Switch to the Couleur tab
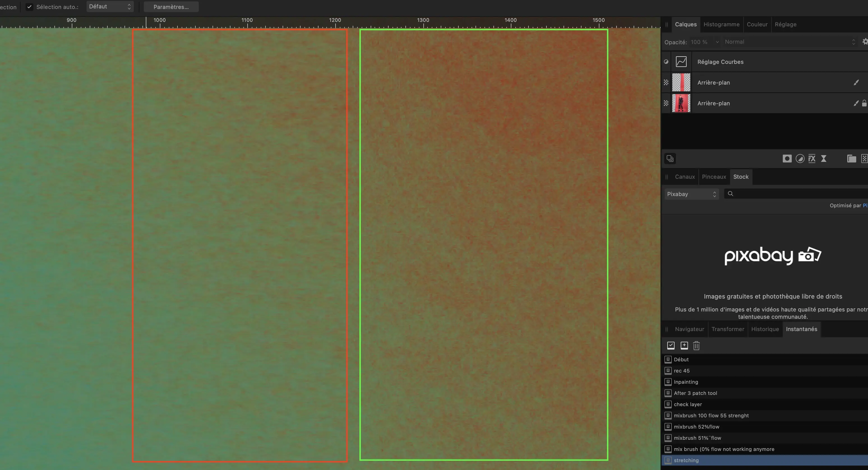This screenshot has width=868, height=470. 757,24
